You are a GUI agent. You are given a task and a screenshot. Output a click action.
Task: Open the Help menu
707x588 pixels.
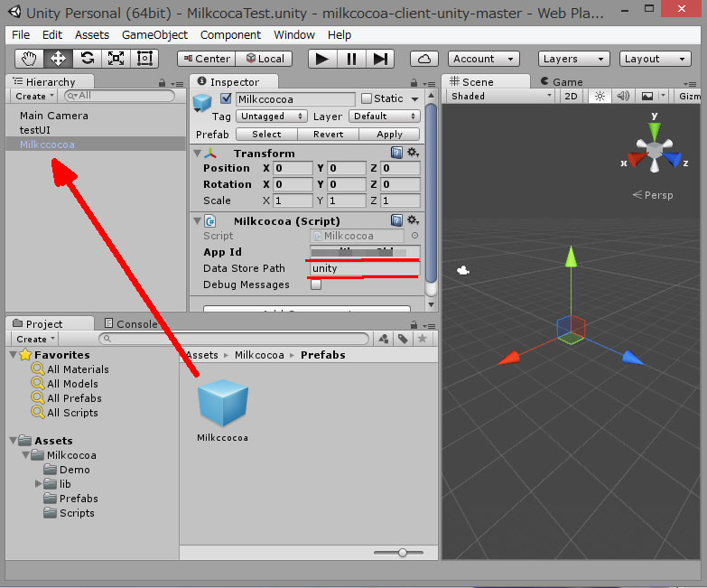(340, 34)
